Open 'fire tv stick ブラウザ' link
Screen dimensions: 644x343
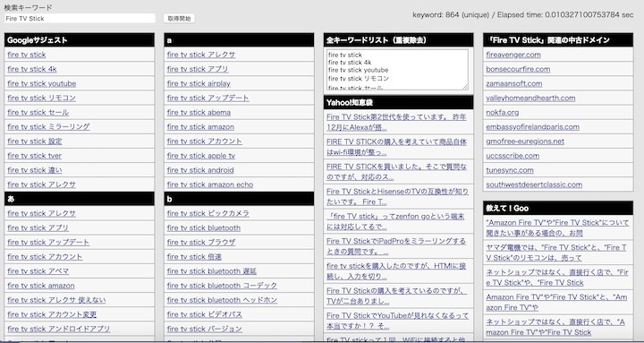point(201,242)
